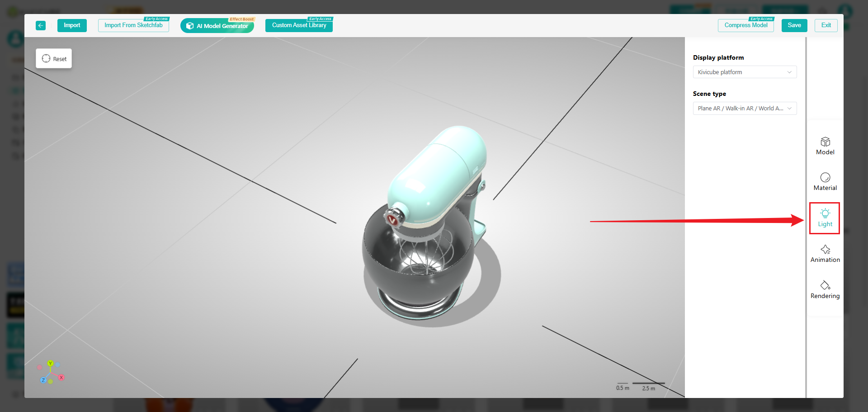
Task: Open the Model panel icon
Action: point(825,146)
